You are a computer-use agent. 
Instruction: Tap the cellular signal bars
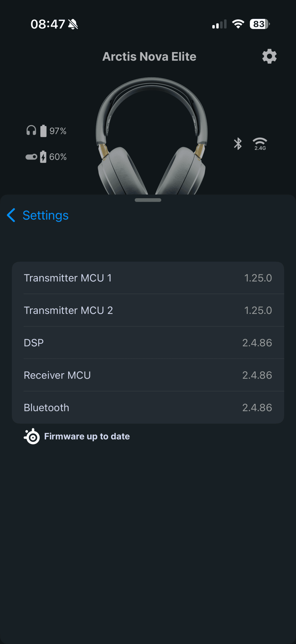219,24
